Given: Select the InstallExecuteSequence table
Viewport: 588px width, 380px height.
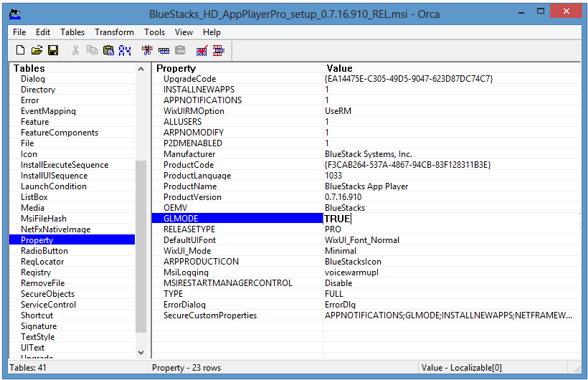Looking at the screenshot, I should tap(65, 165).
